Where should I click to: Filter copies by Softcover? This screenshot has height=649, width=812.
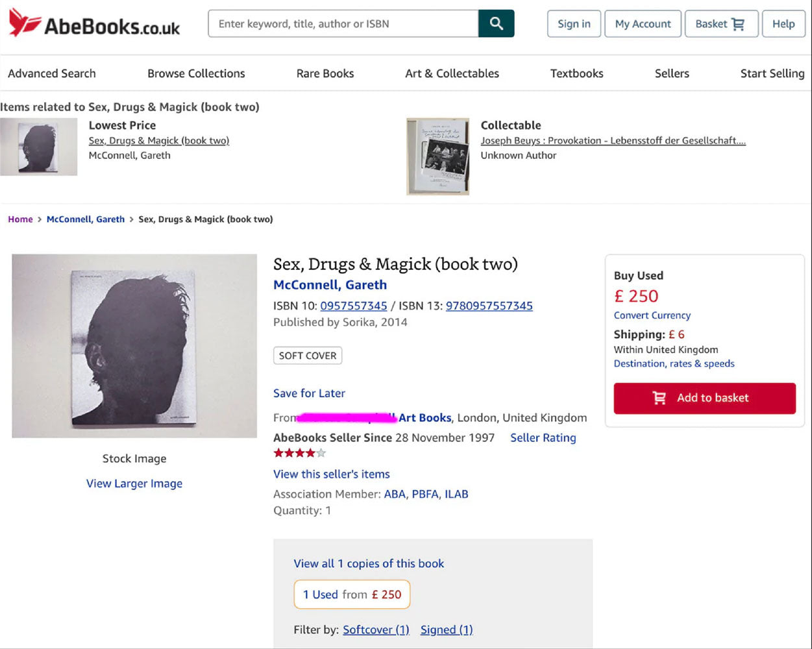click(x=376, y=630)
